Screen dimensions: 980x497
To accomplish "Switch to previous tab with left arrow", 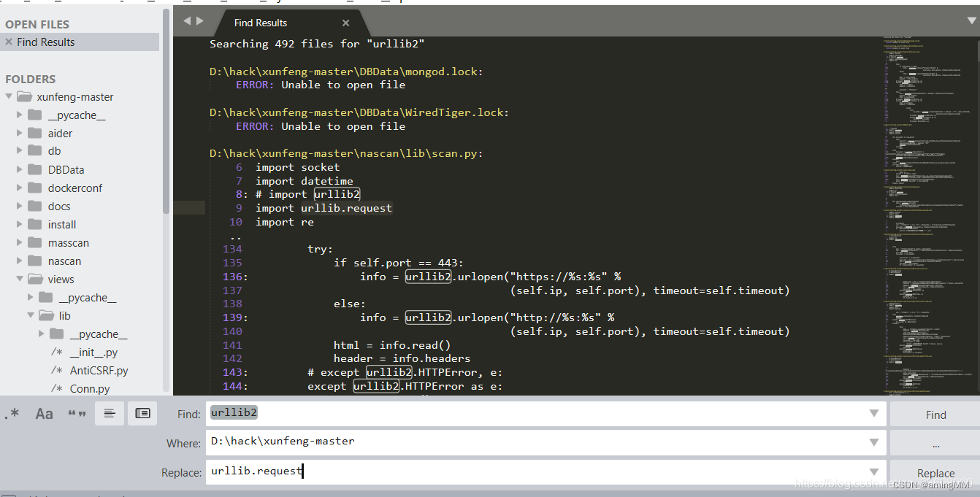I will click(187, 21).
